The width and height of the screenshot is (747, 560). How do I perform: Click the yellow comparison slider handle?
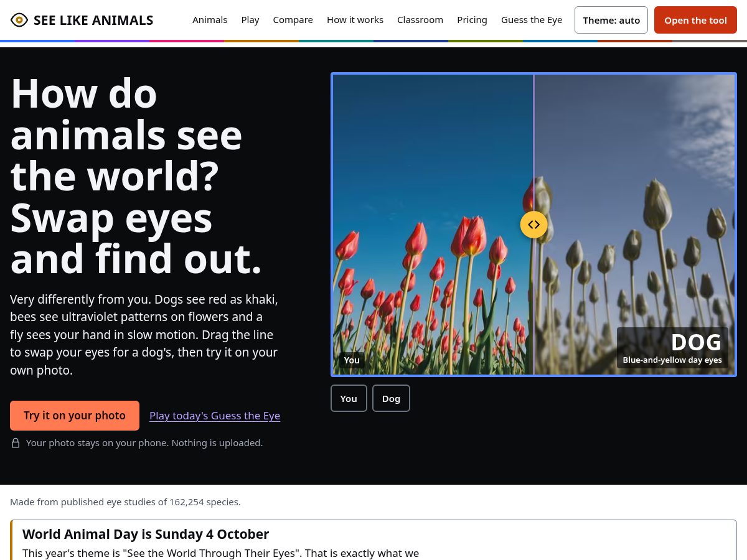pyautogui.click(x=533, y=225)
